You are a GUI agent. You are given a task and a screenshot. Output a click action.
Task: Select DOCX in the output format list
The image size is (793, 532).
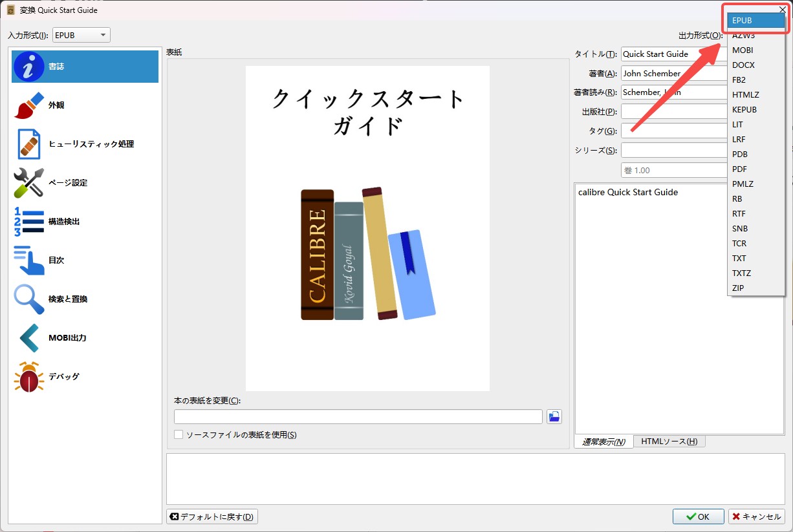(756, 65)
